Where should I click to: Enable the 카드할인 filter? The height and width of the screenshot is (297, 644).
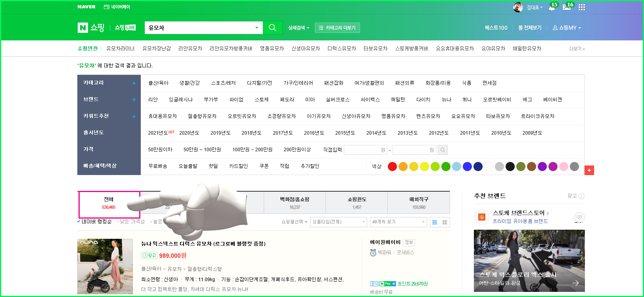239,166
